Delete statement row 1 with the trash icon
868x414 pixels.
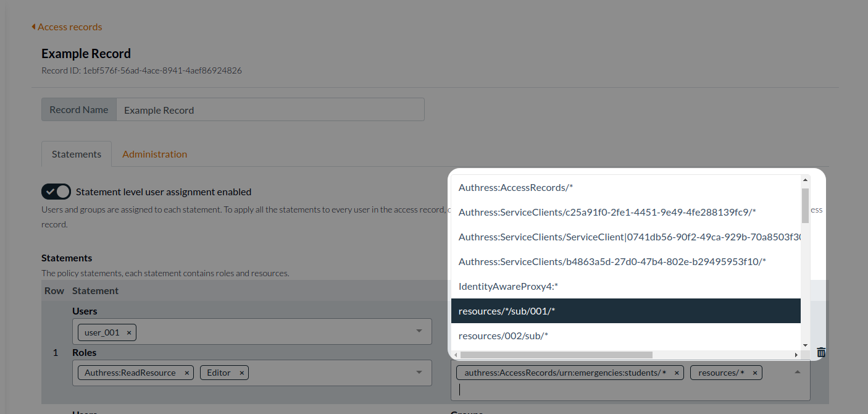[x=821, y=352]
